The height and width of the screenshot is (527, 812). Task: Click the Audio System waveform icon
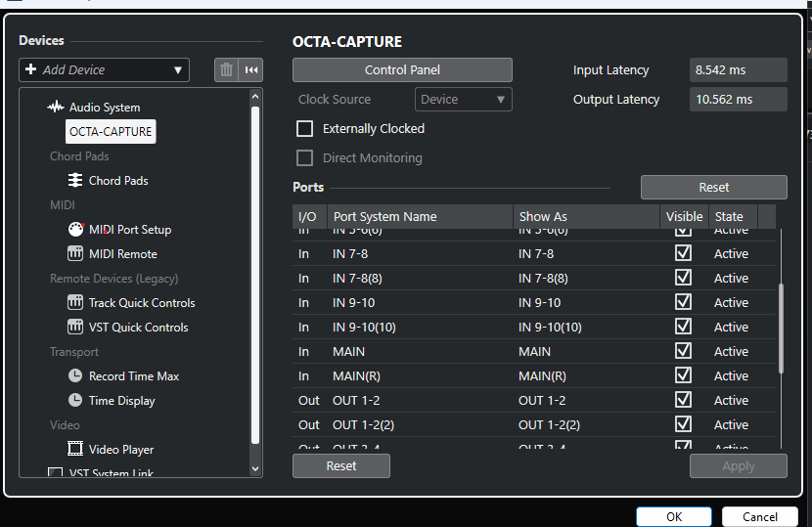(56, 108)
